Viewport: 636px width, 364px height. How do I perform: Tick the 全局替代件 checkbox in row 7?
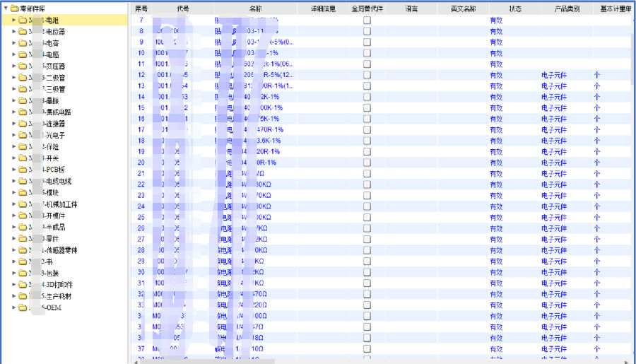pyautogui.click(x=367, y=20)
